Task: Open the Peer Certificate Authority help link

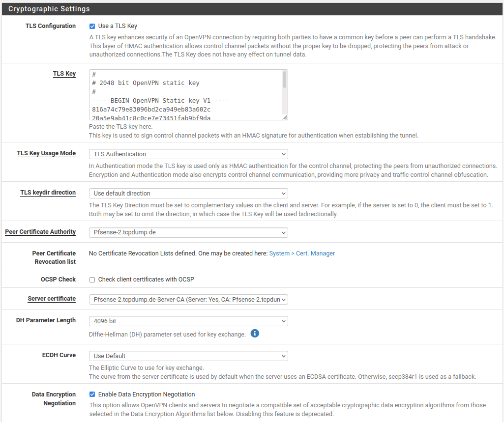Action: click(40, 231)
